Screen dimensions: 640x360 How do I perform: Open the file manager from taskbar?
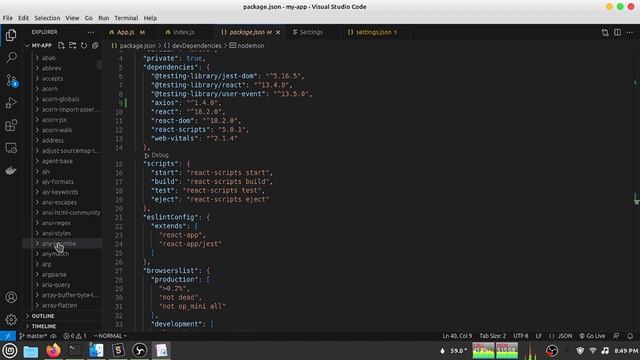31,351
